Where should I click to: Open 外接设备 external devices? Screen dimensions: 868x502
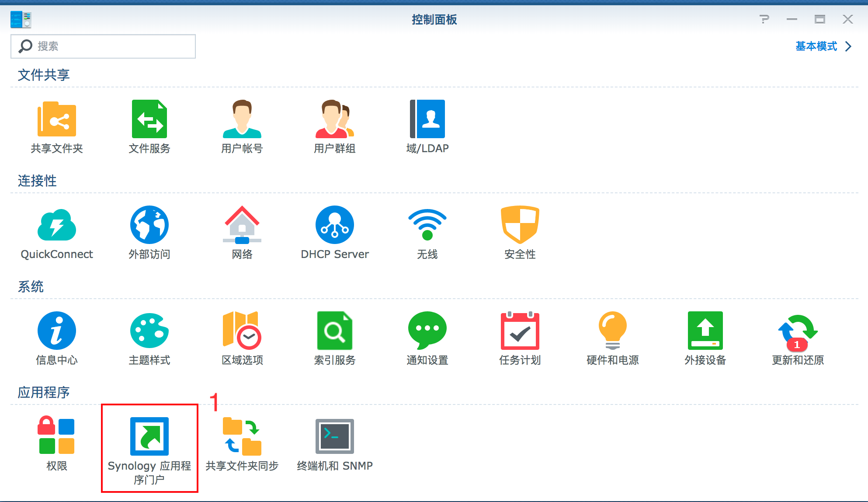(705, 331)
